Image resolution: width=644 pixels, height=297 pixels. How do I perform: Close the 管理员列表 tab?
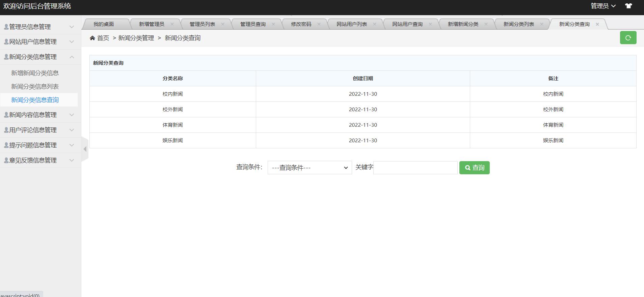click(x=223, y=24)
